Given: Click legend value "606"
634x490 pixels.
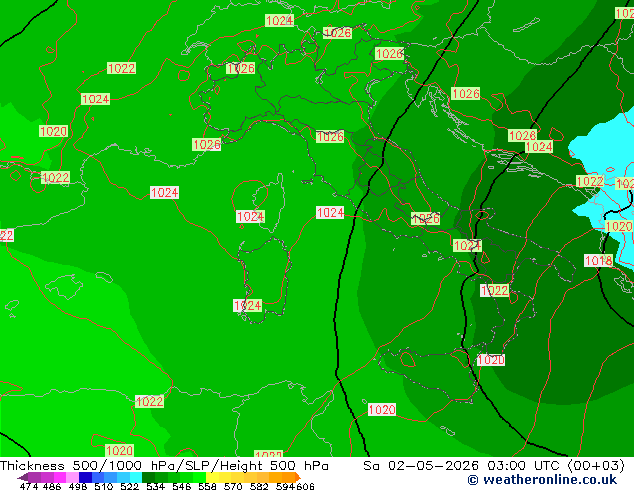Looking at the screenshot, I should 305,486.
